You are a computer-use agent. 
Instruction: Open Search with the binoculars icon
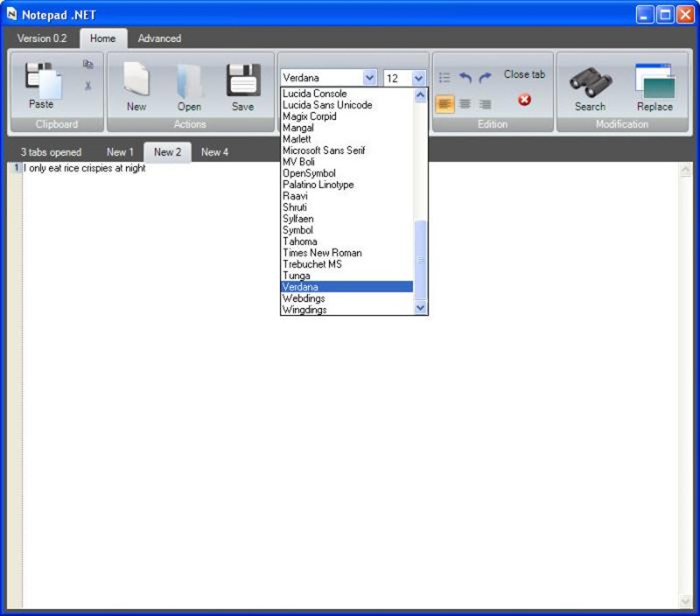tap(590, 82)
